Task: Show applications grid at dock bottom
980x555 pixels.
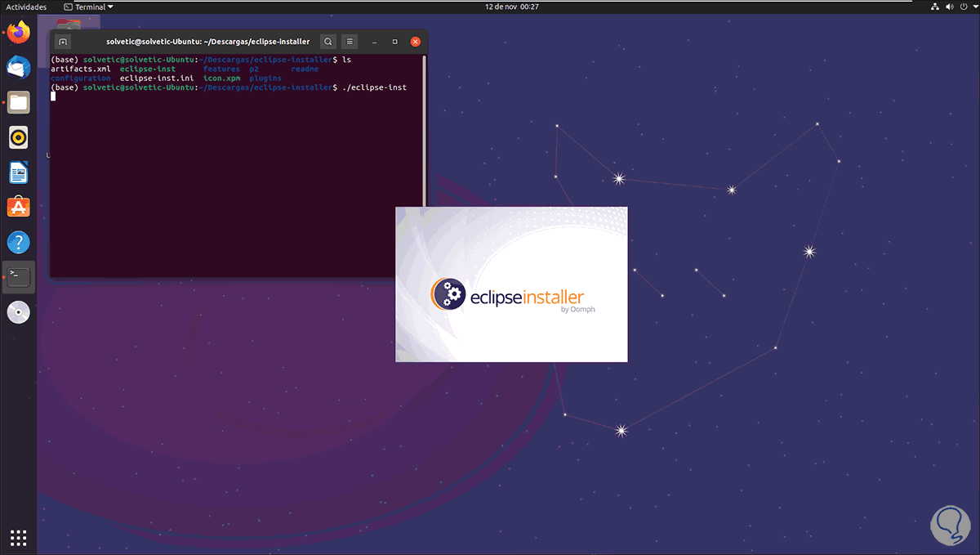Action: pos(18,537)
